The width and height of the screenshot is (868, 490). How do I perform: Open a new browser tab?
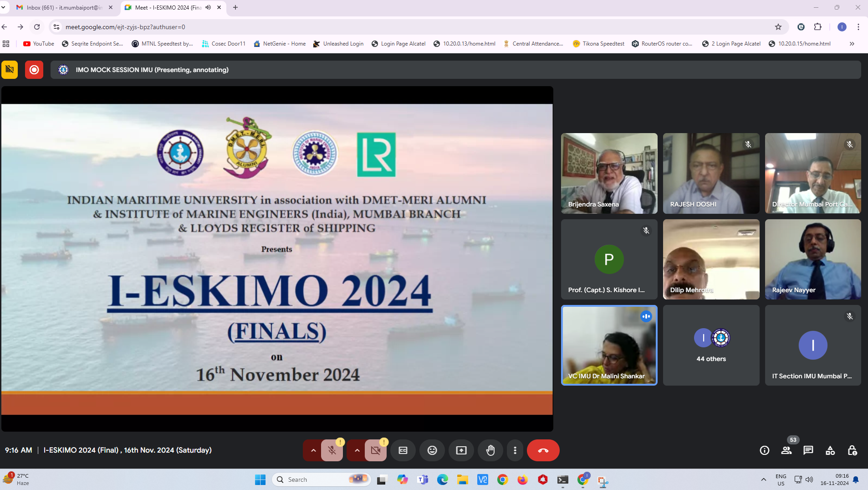point(235,7)
